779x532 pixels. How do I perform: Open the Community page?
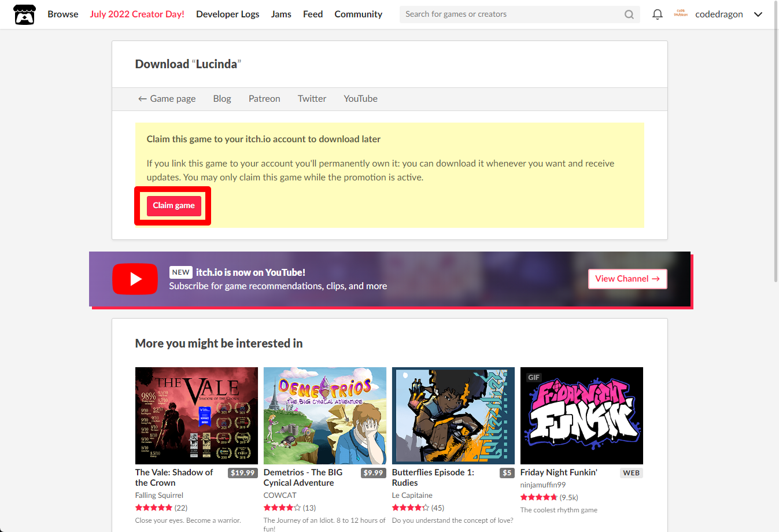pyautogui.click(x=358, y=14)
